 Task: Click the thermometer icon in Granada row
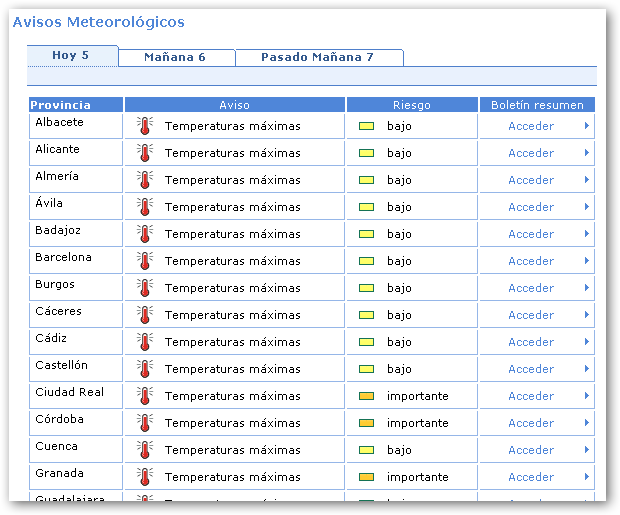pyautogui.click(x=145, y=477)
